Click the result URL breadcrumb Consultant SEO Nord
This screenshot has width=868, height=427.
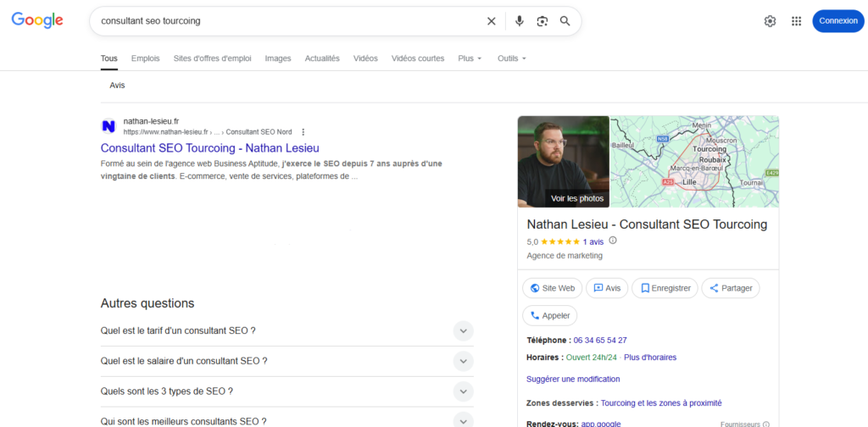click(259, 132)
